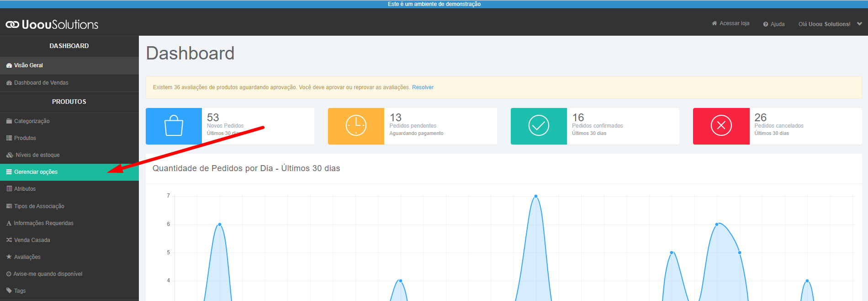
Task: Click the Aguardando pagamento text
Action: (x=416, y=134)
